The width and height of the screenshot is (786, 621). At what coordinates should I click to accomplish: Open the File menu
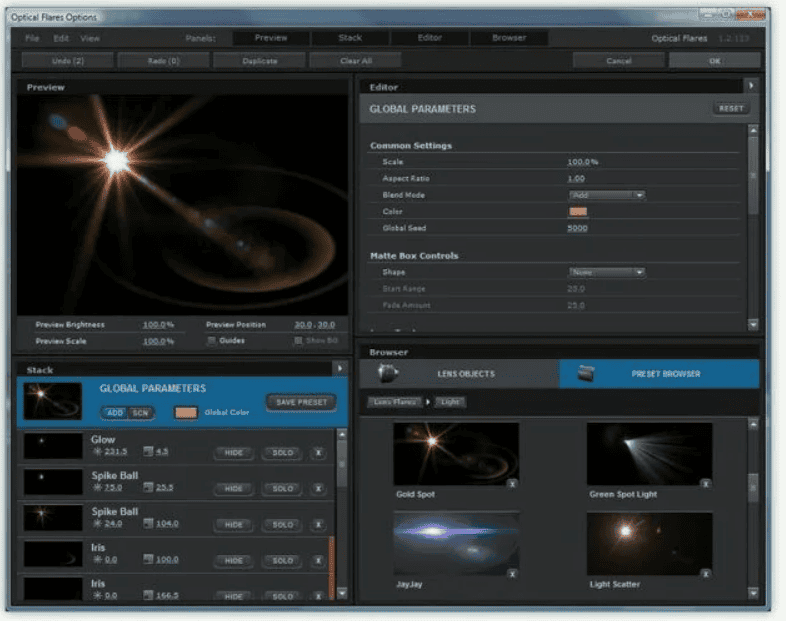click(32, 38)
